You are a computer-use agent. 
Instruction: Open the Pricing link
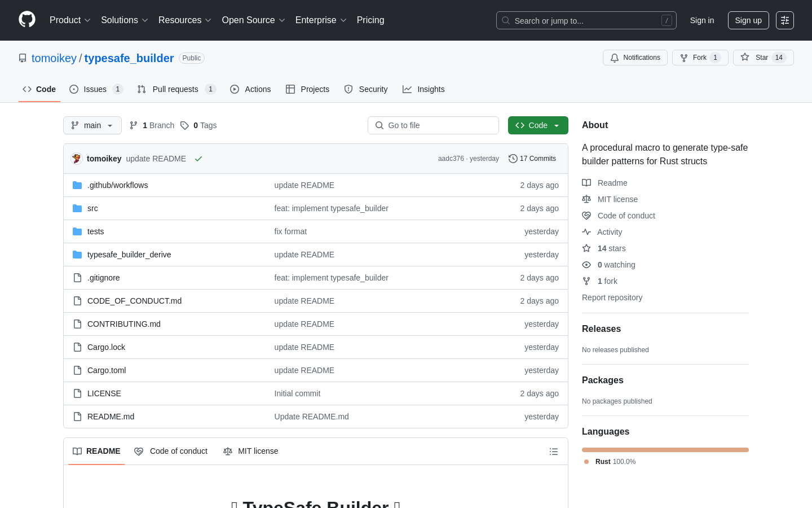click(370, 20)
